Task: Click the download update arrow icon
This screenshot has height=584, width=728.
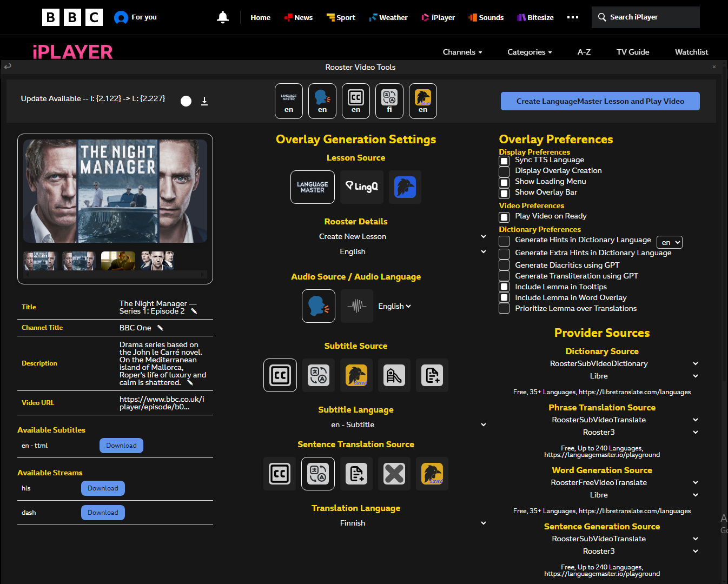Action: coord(204,101)
